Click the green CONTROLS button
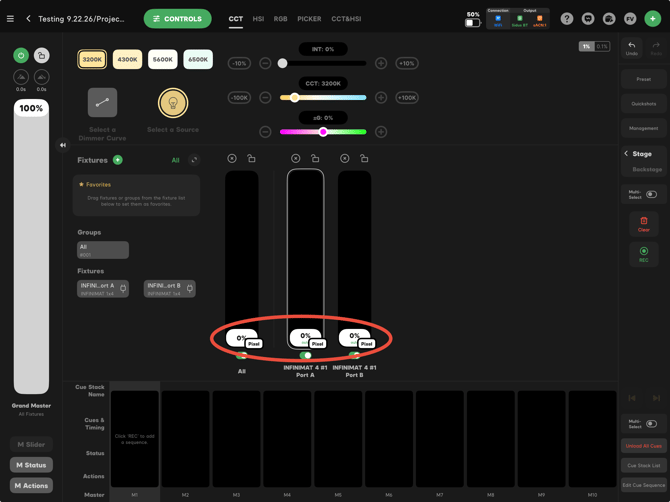 178,19
